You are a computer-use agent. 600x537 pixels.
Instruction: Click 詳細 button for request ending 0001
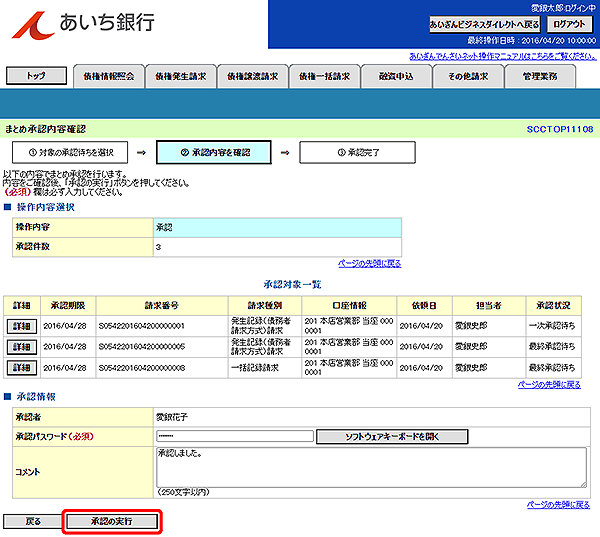22,326
